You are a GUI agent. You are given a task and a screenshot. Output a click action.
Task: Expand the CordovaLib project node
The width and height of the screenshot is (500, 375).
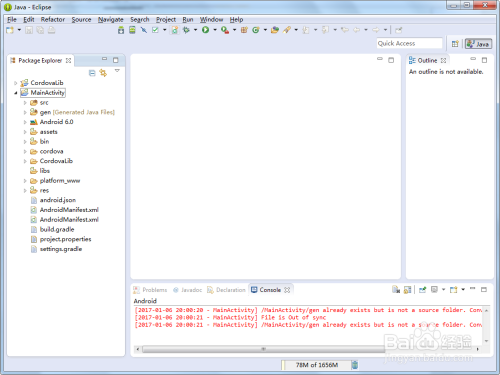click(15, 83)
